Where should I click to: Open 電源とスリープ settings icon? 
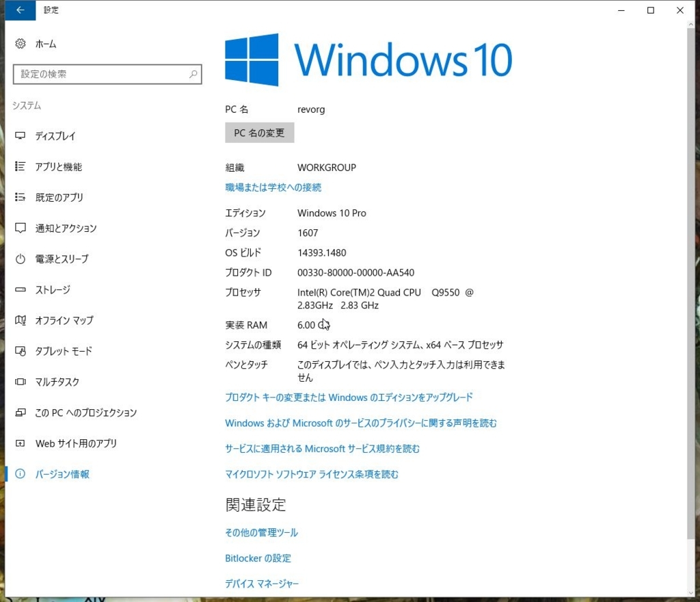point(21,259)
